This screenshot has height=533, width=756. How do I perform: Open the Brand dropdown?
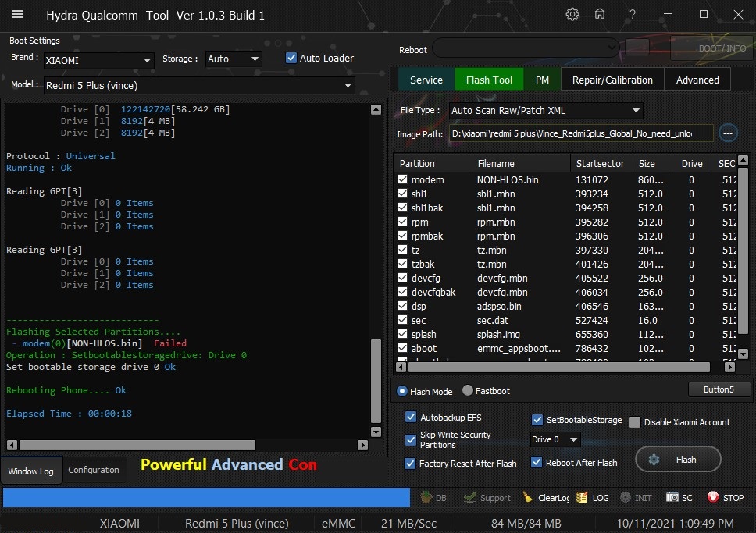tap(99, 60)
